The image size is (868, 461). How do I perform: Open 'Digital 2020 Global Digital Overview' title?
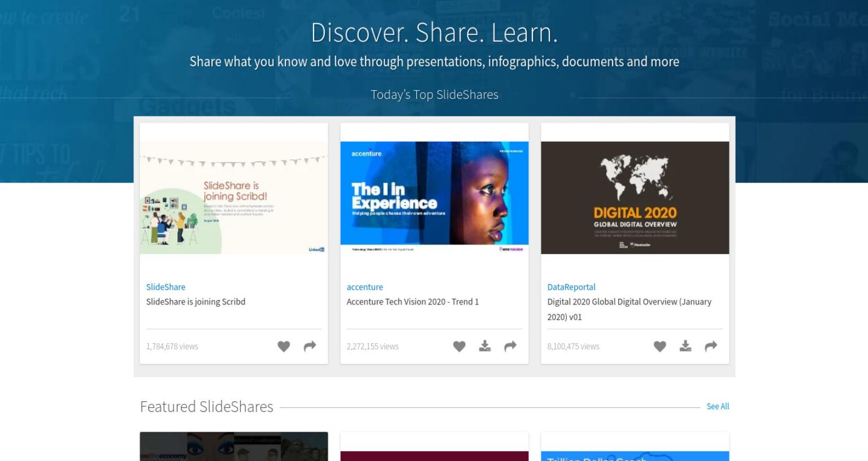(x=629, y=309)
